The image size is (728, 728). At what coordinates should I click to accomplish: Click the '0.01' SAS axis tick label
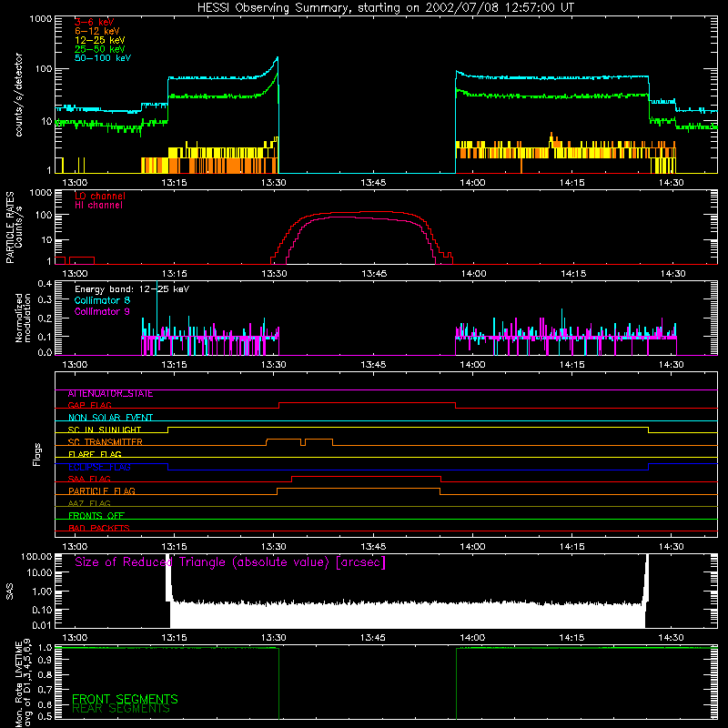pos(42,625)
